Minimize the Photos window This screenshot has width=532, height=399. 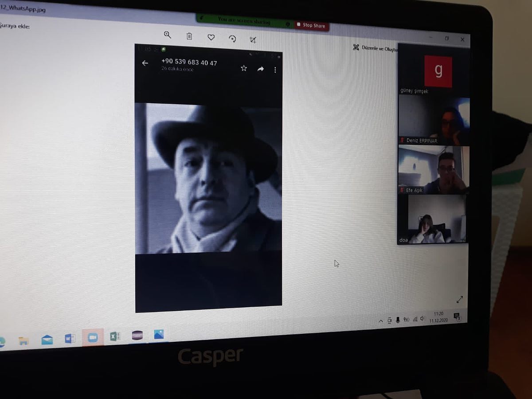tap(430, 38)
